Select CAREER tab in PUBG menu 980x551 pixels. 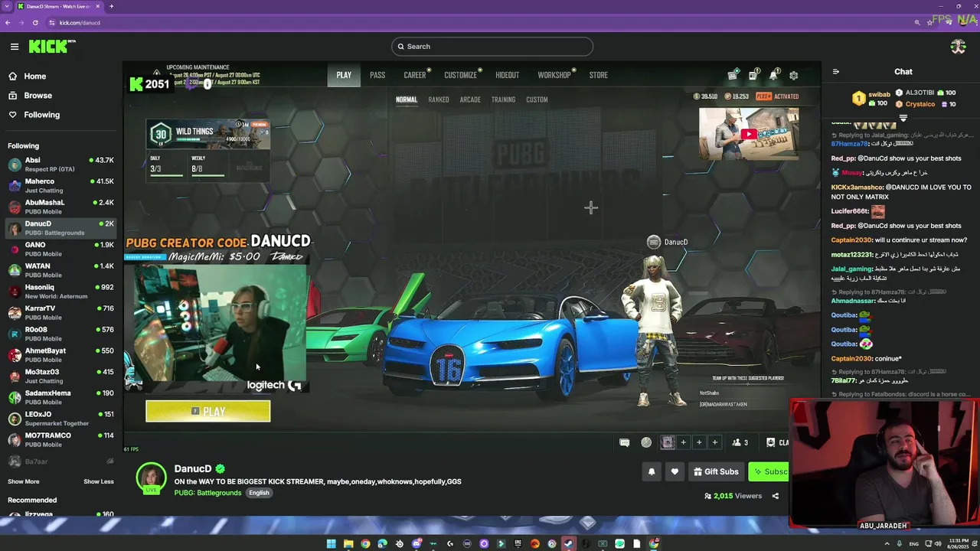coord(415,75)
